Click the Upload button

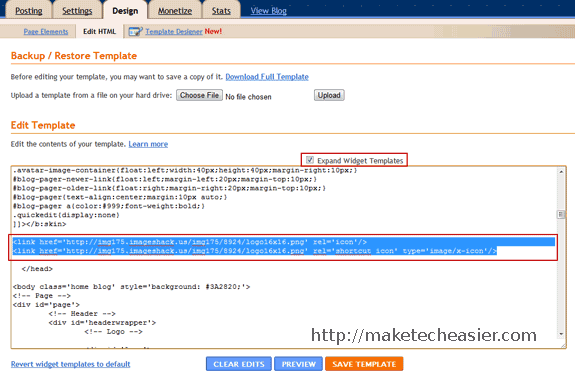(x=329, y=95)
